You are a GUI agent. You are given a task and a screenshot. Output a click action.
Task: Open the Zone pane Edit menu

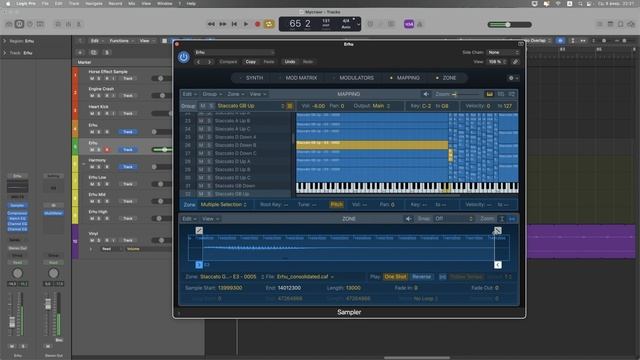coord(189,219)
